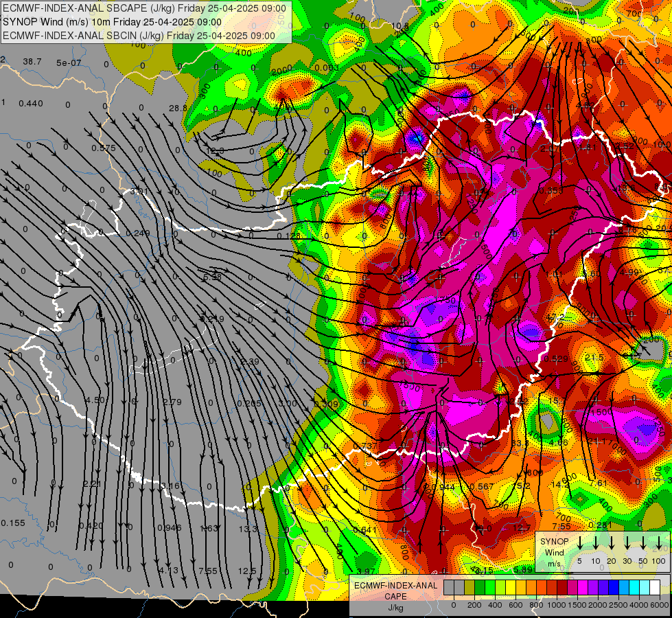Click the SBCIN title line
Image resolution: width=672 pixels, height=618 pixels.
[139, 36]
